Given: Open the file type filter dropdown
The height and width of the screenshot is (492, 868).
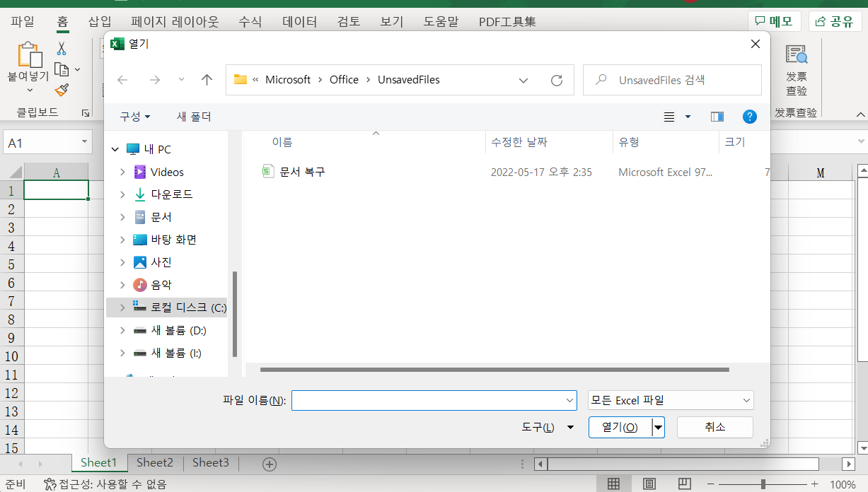Looking at the screenshot, I should [x=670, y=400].
